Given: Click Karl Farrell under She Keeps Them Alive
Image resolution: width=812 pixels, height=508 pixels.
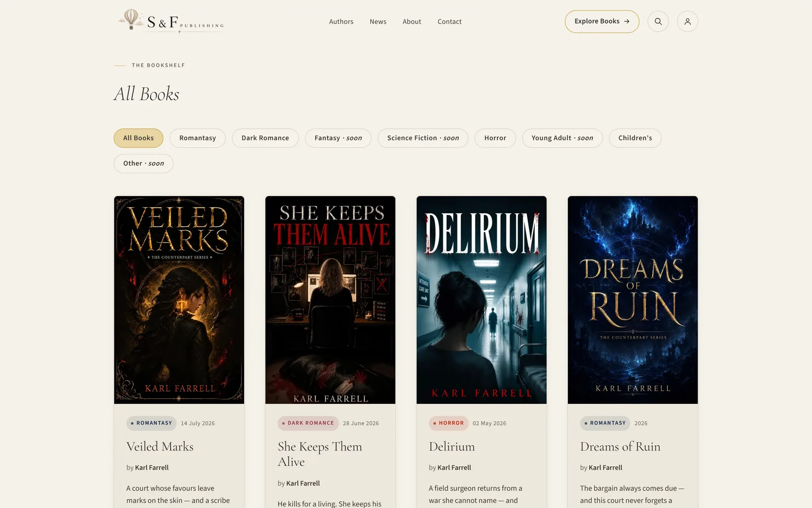Looking at the screenshot, I should [303, 484].
